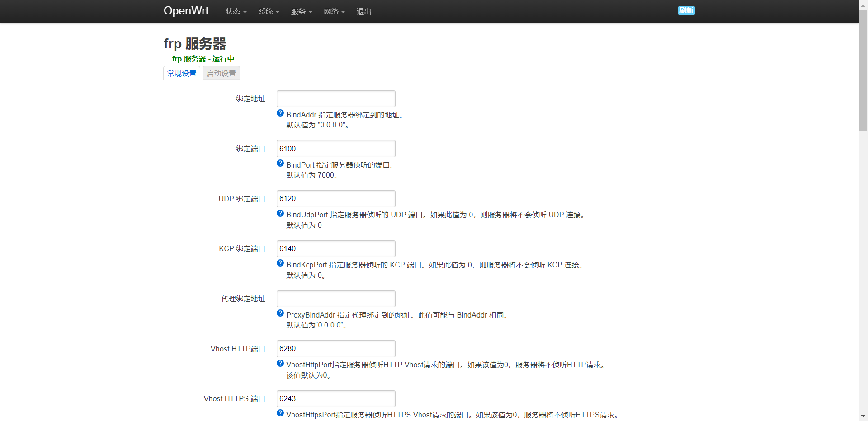Click the help icon beside BindUdpPort description
868x421 pixels.
point(280,213)
